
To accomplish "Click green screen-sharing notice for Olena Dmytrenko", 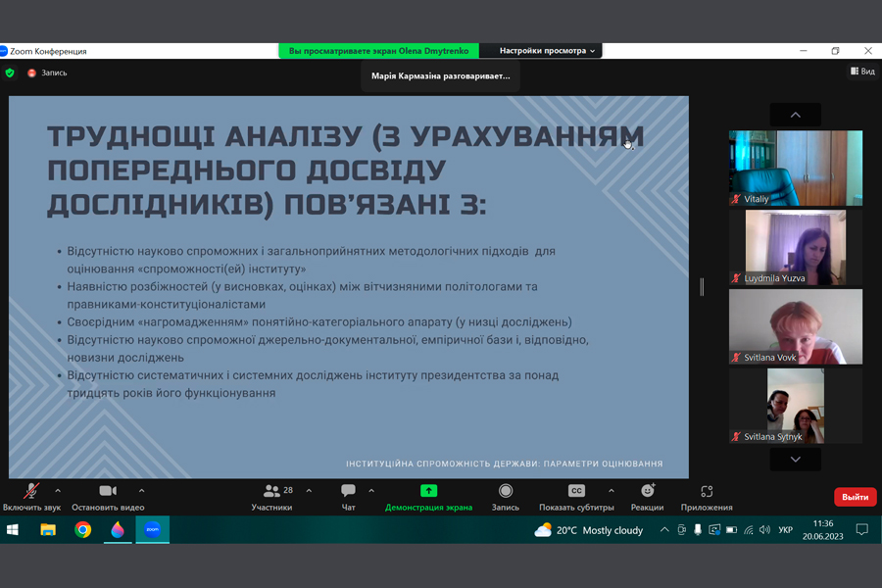I will pos(378,51).
